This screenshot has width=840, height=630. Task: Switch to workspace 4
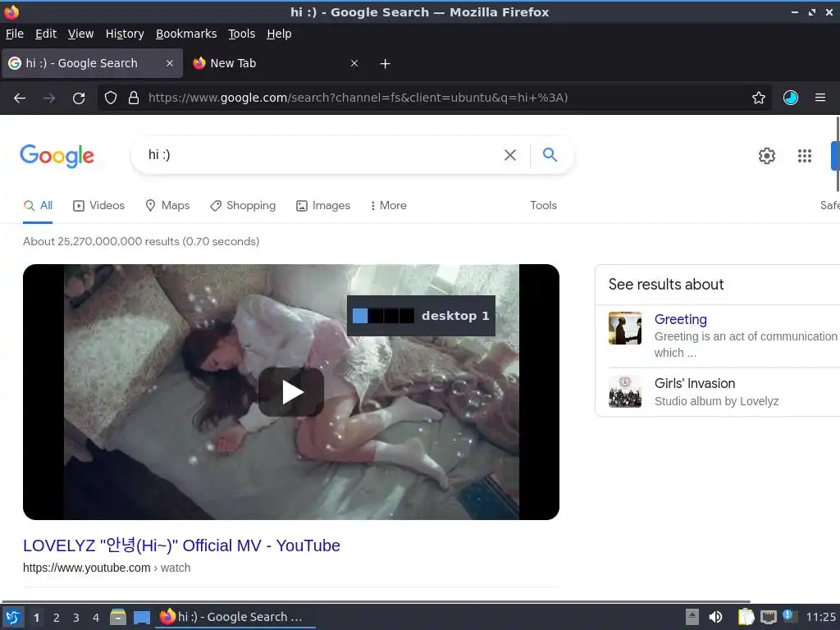96,618
